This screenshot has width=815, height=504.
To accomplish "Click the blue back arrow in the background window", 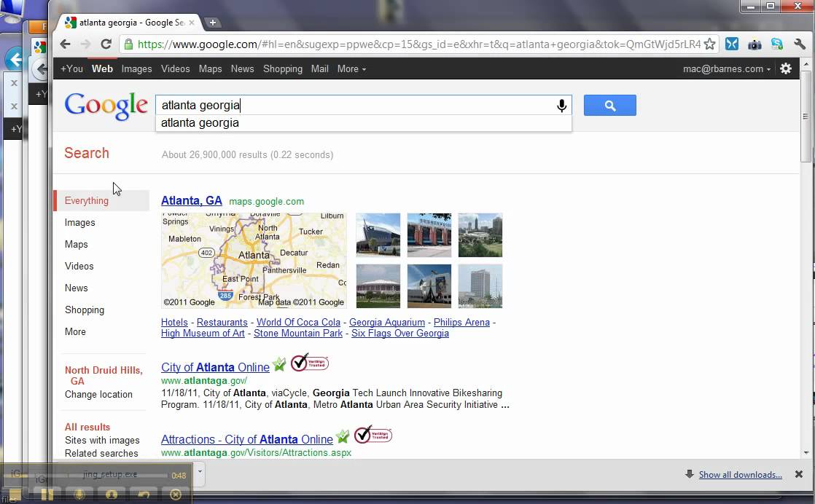I will tap(15, 60).
